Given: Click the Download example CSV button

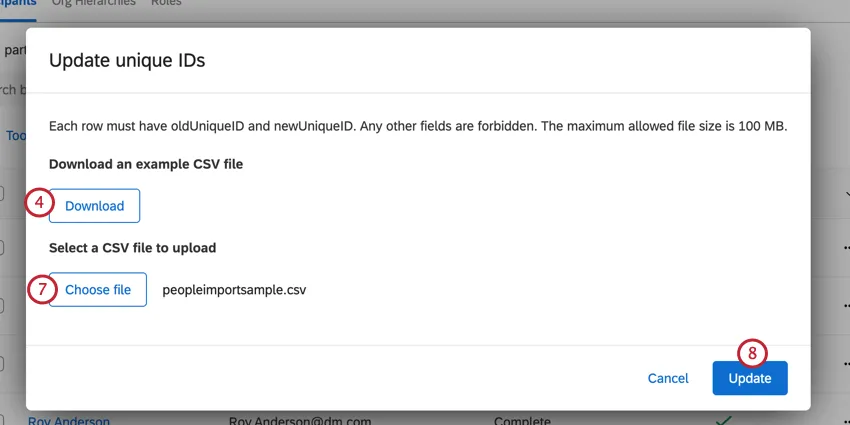Looking at the screenshot, I should click(94, 206).
